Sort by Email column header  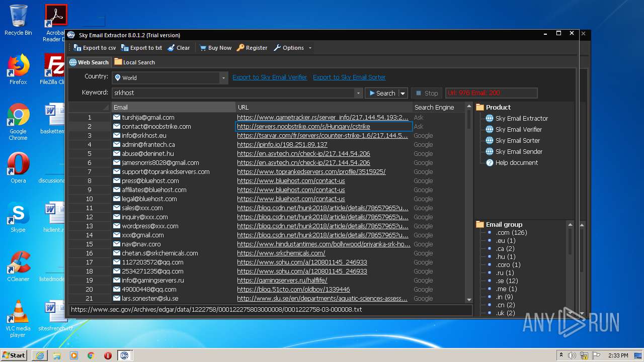click(x=173, y=107)
